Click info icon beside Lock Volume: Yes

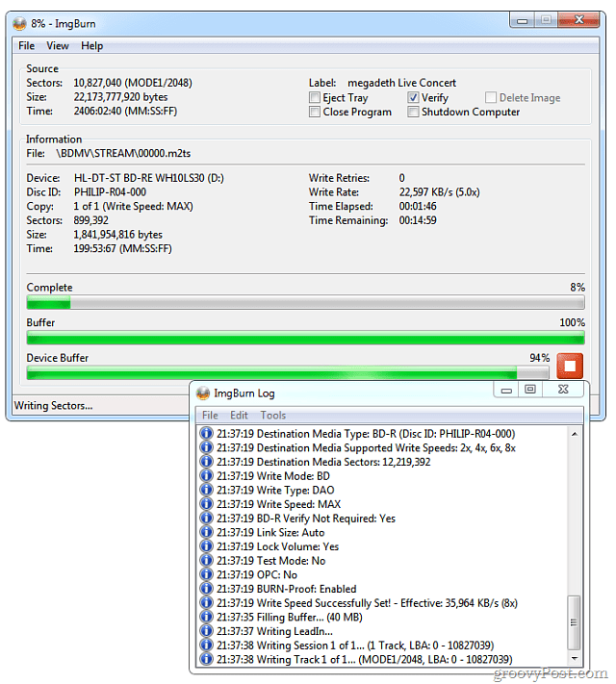click(206, 546)
